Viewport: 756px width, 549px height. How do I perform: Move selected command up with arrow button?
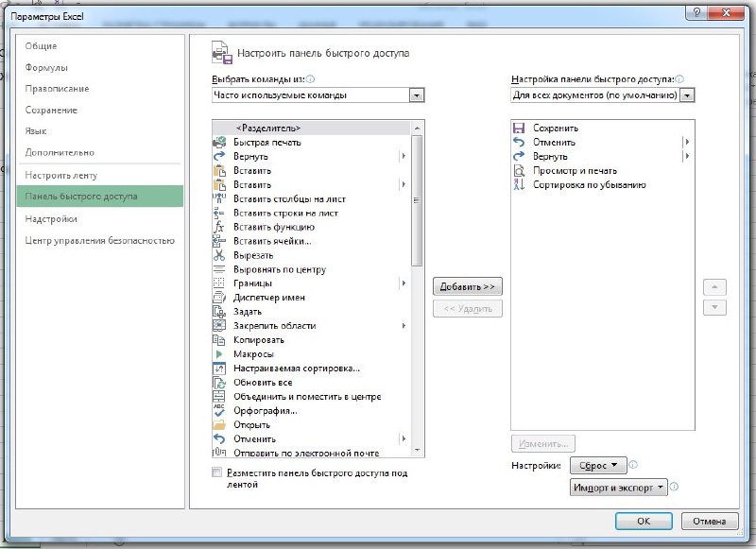pos(714,287)
